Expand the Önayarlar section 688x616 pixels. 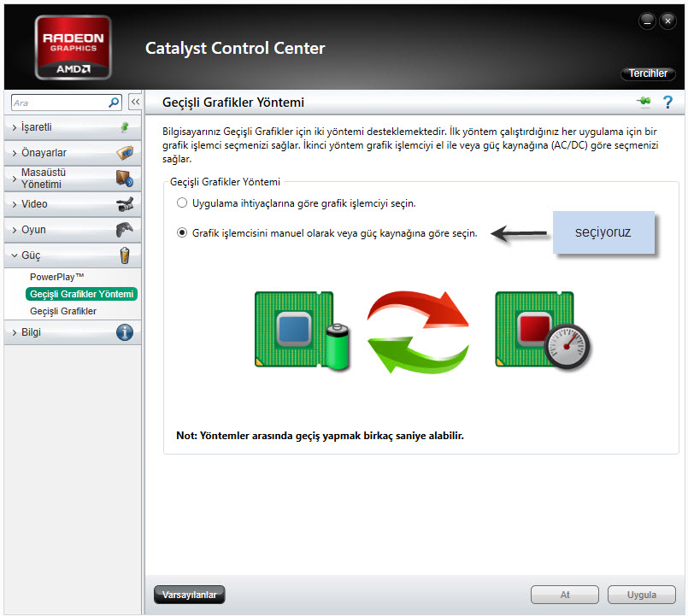(73, 153)
